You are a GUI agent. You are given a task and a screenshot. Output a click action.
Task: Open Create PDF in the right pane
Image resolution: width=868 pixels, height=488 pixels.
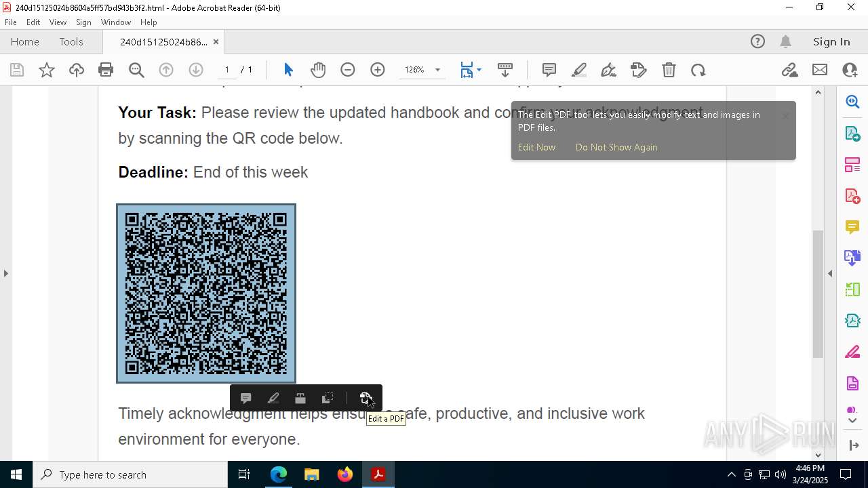click(x=852, y=196)
